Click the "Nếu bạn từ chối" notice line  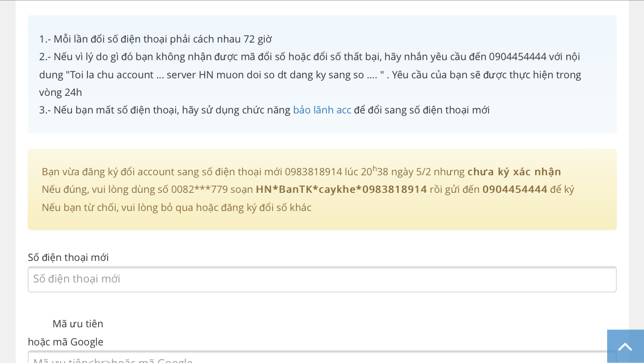coord(176,208)
